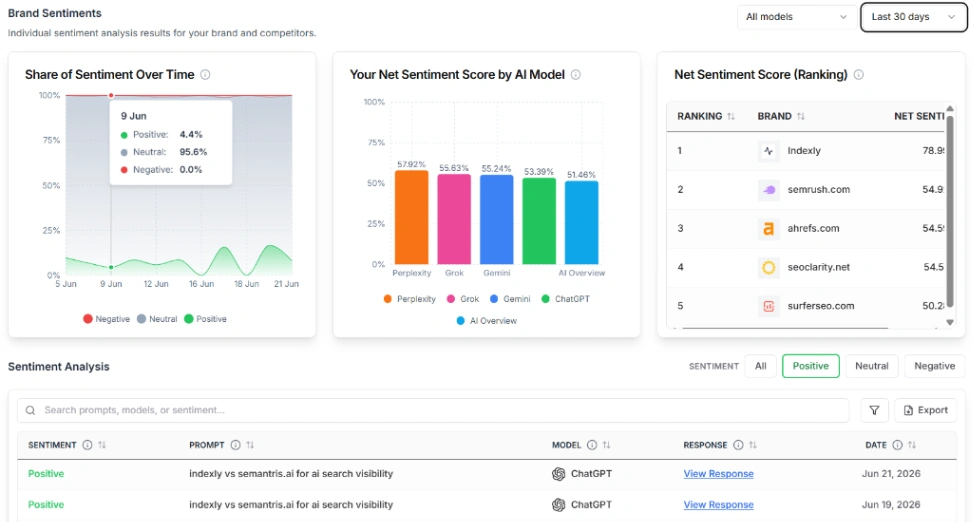Select the Neutral sentiment filter
The width and height of the screenshot is (972, 522).
pos(872,366)
